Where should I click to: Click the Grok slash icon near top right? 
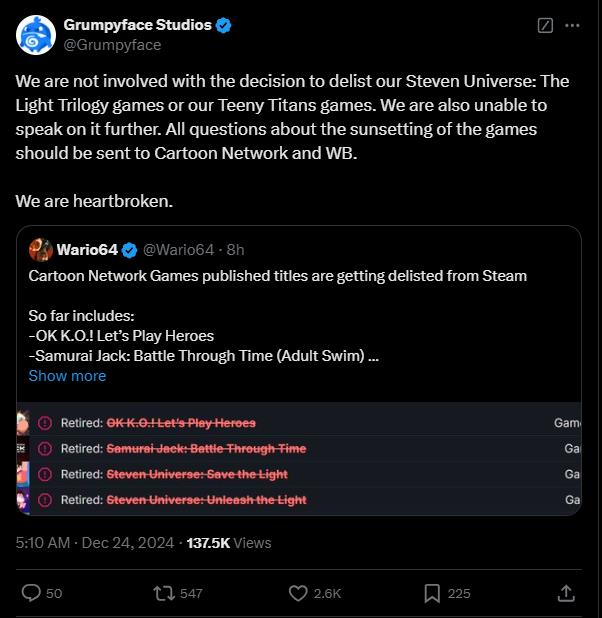click(545, 25)
